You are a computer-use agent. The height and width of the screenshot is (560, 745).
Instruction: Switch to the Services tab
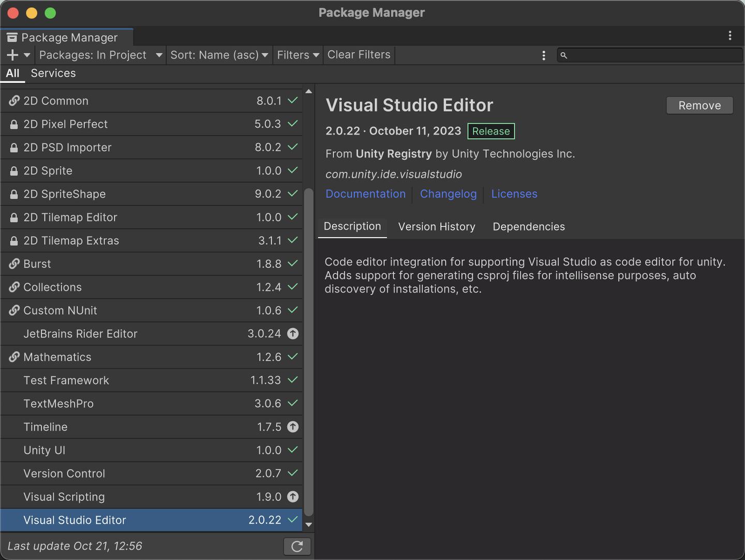click(53, 73)
